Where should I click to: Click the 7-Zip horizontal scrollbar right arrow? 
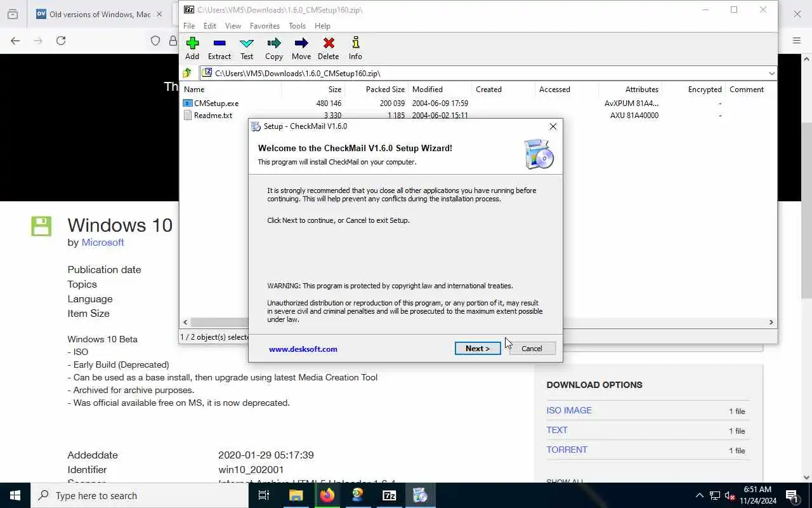(771, 322)
